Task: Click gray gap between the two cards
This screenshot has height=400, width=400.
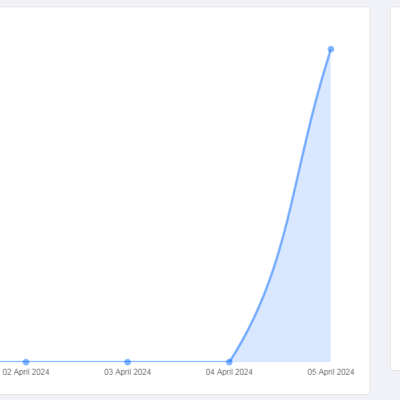Action: (x=380, y=200)
